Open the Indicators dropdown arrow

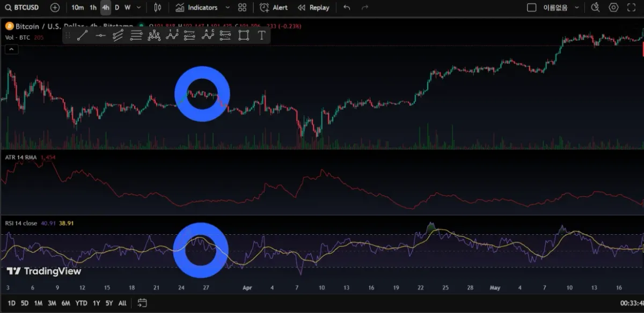click(226, 8)
